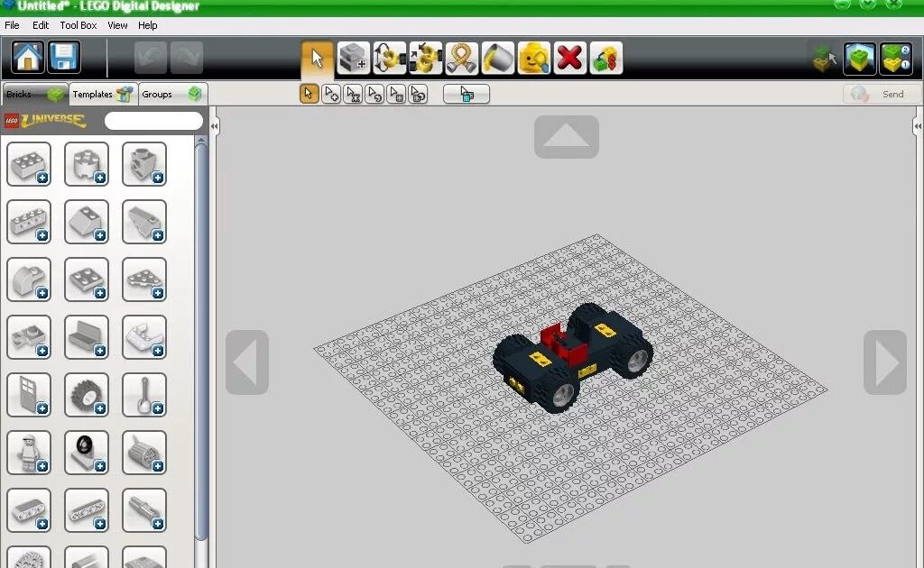Open the thin Technic liftarms category
The height and width of the screenshot is (568, 924).
click(87, 510)
